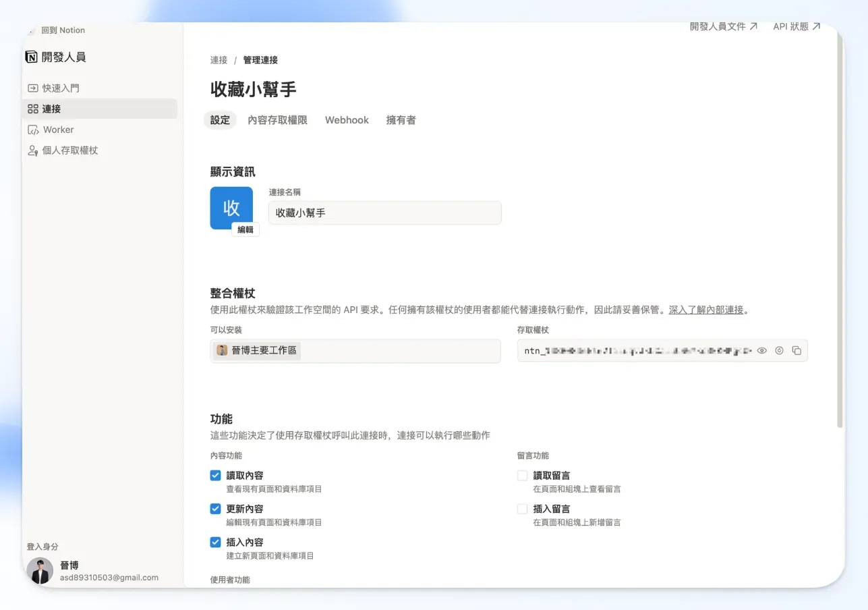Enable the 讀取留言 checkbox

522,476
